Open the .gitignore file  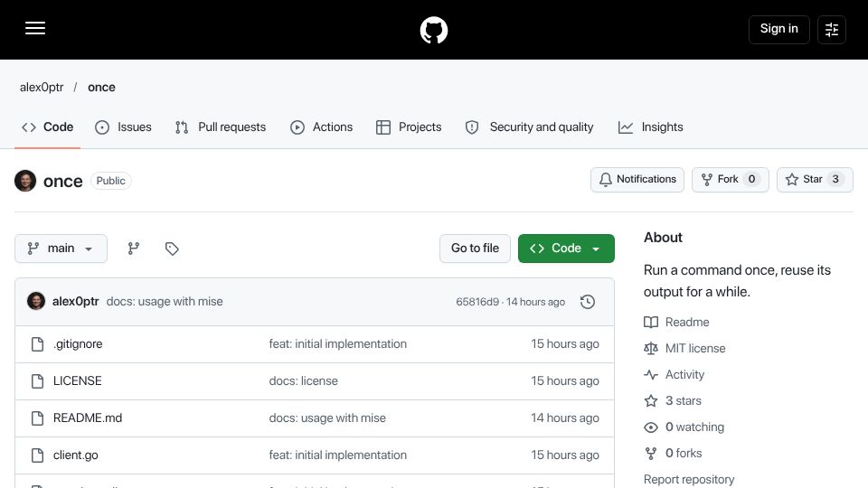[78, 344]
